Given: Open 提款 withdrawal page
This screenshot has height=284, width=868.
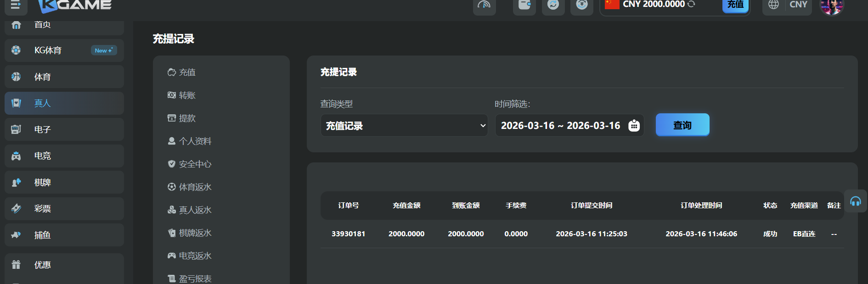Looking at the screenshot, I should tap(182, 118).
